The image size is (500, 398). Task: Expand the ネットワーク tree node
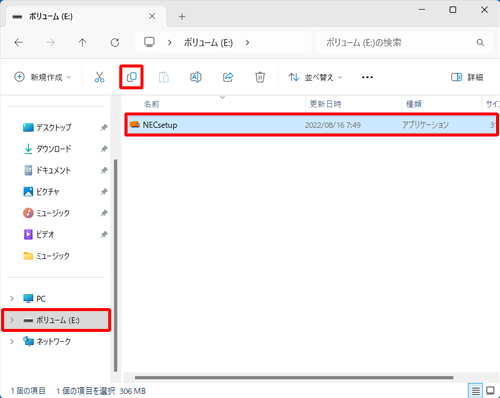click(x=12, y=341)
